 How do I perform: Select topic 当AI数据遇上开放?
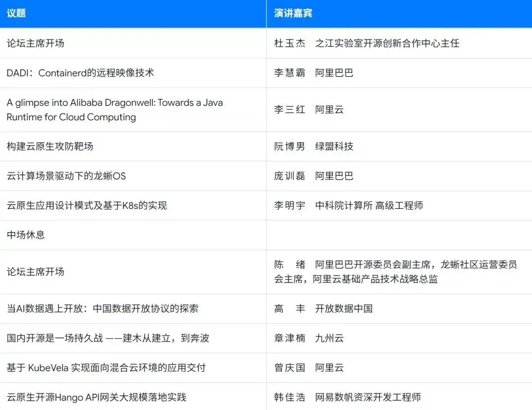tap(133, 309)
